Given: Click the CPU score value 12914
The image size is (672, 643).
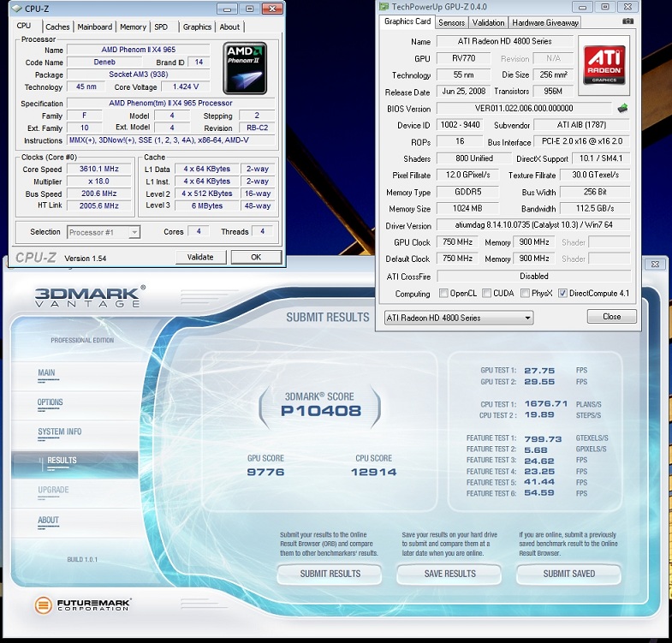Looking at the screenshot, I should [x=374, y=472].
